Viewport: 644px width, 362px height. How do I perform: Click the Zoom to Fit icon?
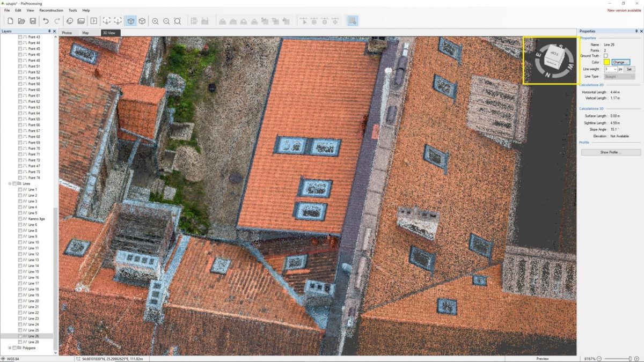coord(178,21)
